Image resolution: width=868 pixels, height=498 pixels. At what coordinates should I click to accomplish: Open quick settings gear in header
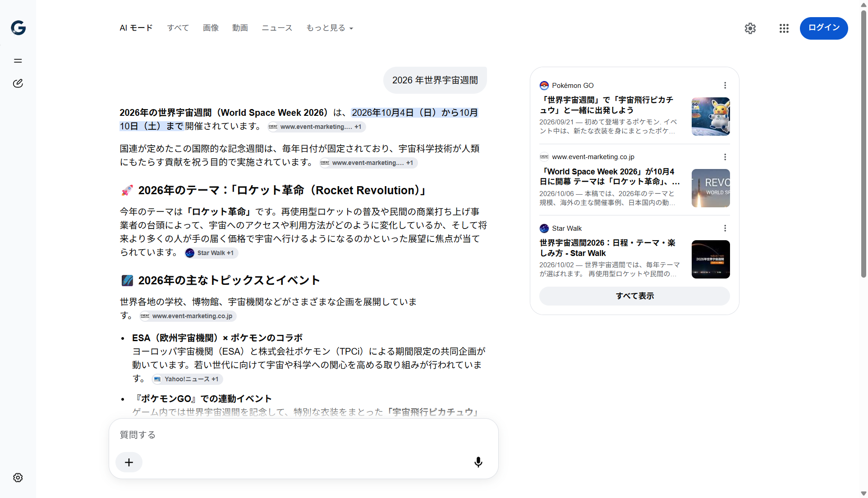pos(750,28)
